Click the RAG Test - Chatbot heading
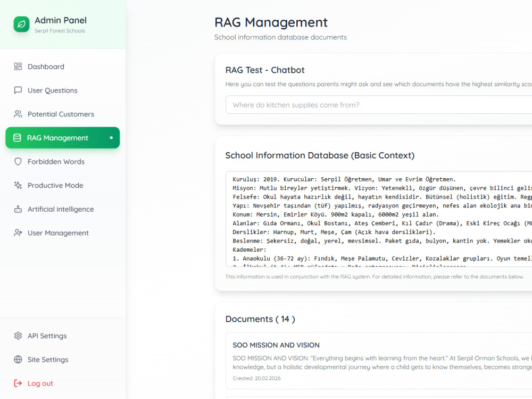 click(265, 70)
